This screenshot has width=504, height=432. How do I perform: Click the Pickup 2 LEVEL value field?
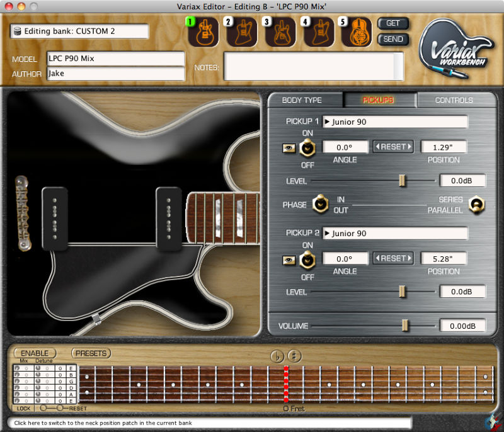tap(462, 292)
